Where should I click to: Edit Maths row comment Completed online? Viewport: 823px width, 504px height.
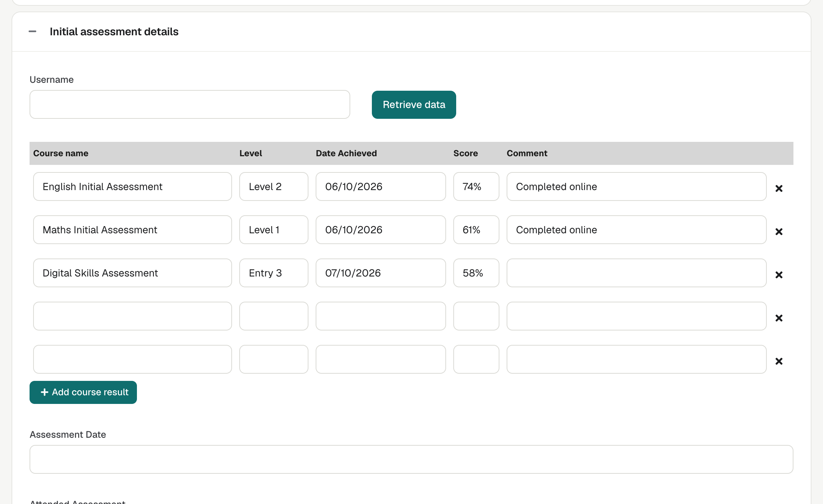[x=636, y=230]
